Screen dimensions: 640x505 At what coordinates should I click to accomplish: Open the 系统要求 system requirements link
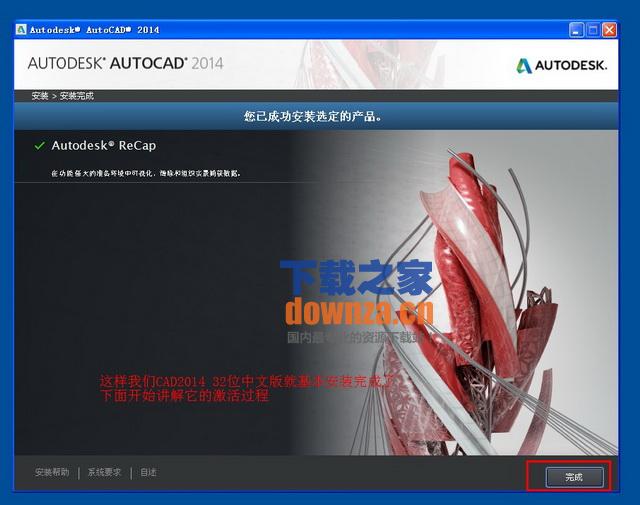tap(104, 472)
